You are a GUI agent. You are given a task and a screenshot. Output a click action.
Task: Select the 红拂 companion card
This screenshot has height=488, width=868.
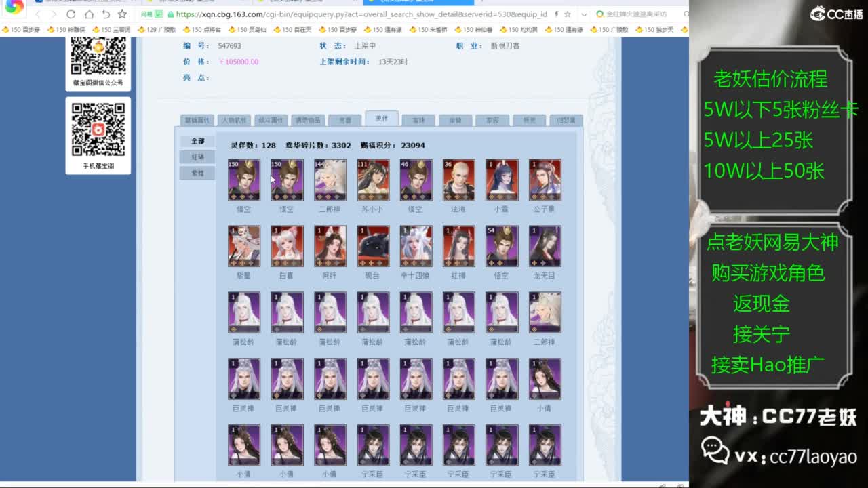(458, 247)
